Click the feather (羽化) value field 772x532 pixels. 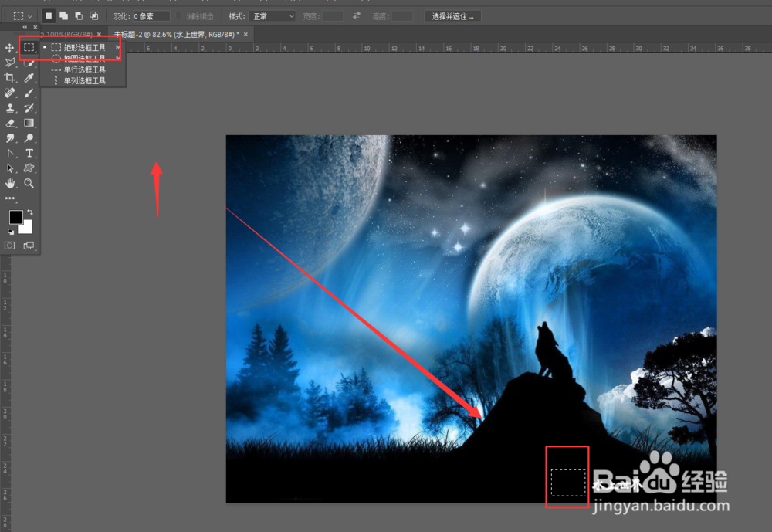(x=151, y=16)
